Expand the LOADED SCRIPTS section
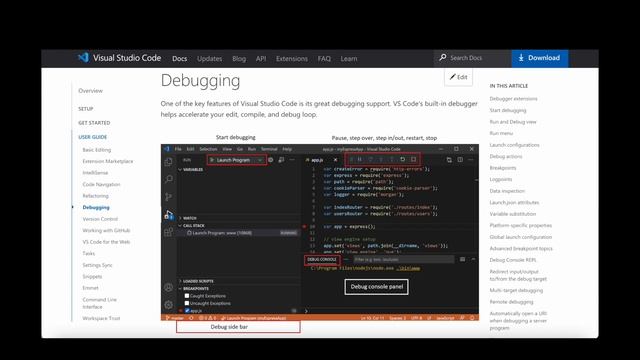The height and width of the screenshot is (360, 640). (196, 281)
